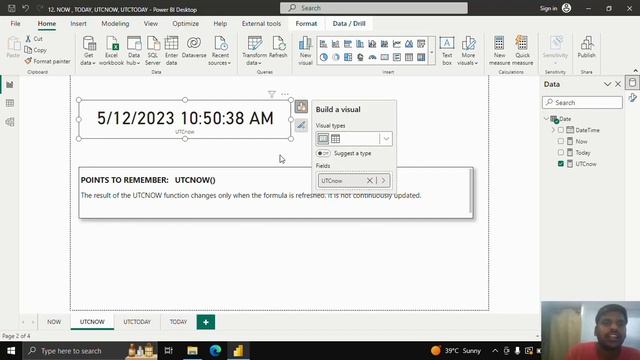Open the File menu
The width and height of the screenshot is (640, 360).
point(16,24)
